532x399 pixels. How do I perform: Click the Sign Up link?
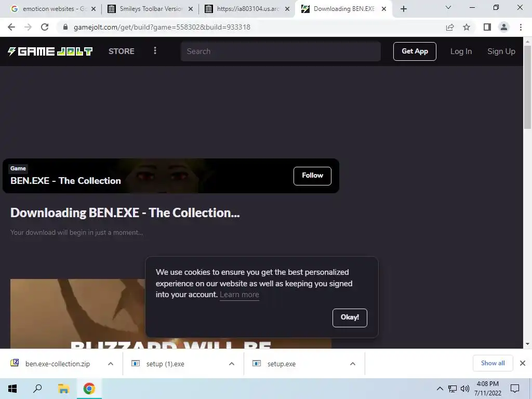[x=501, y=51]
